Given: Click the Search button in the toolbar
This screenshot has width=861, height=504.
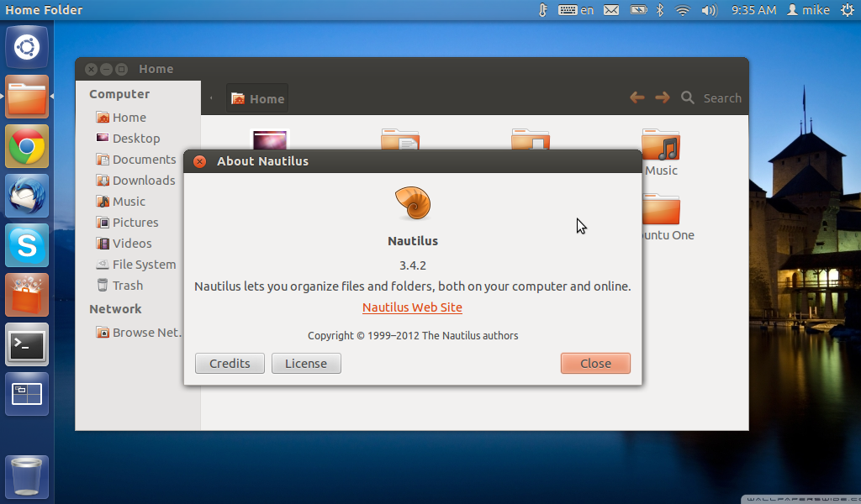Looking at the screenshot, I should [711, 98].
